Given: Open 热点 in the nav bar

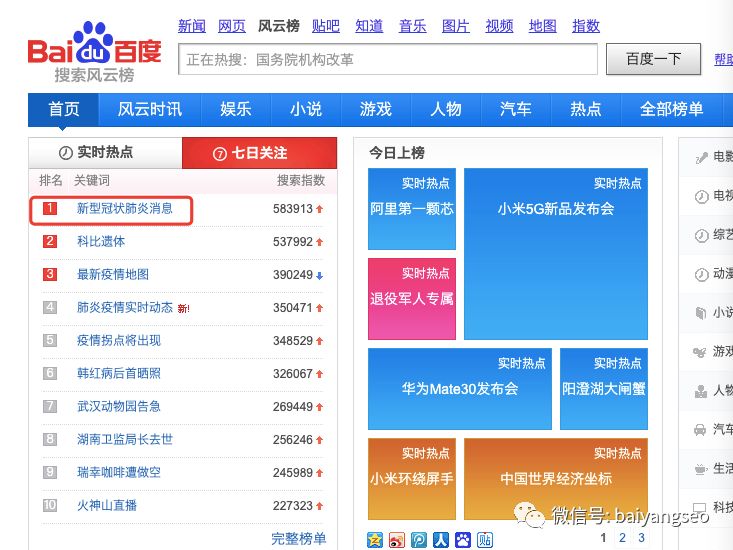Looking at the screenshot, I should [x=586, y=109].
